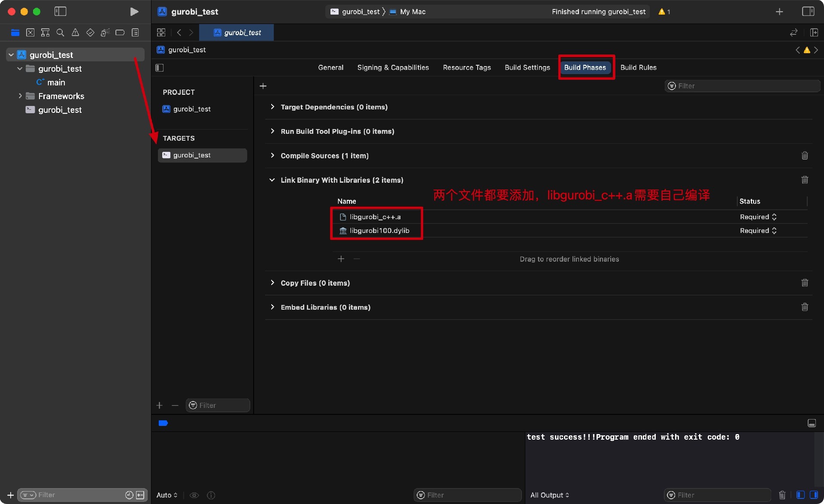Select libgurobi_c++.a library row

point(570,217)
